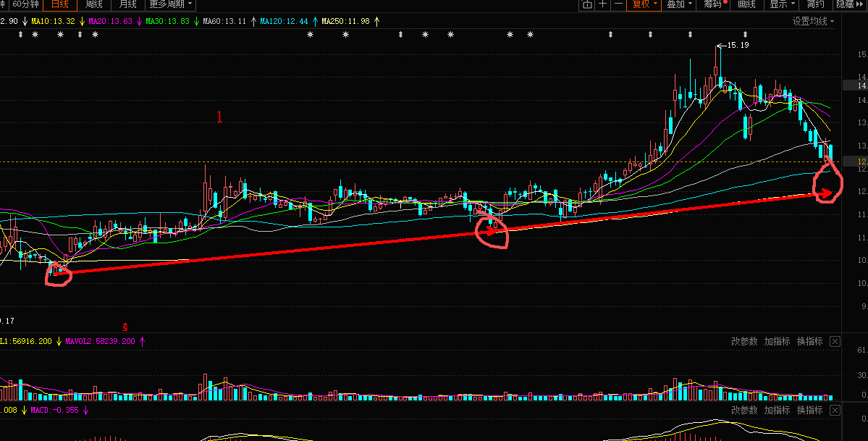Close the MACD indicator panel
The height and width of the screenshot is (441, 868).
[x=835, y=410]
